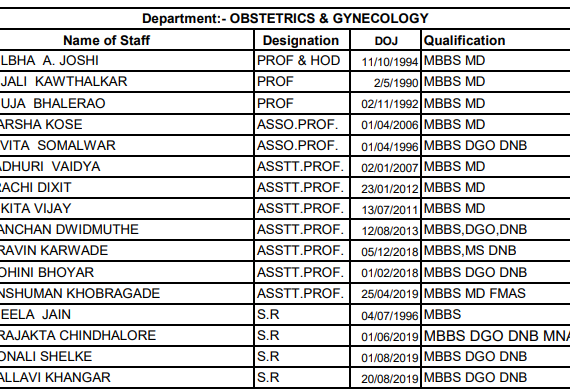Select the MBBS,MS DNB qualification cell

click(470, 251)
